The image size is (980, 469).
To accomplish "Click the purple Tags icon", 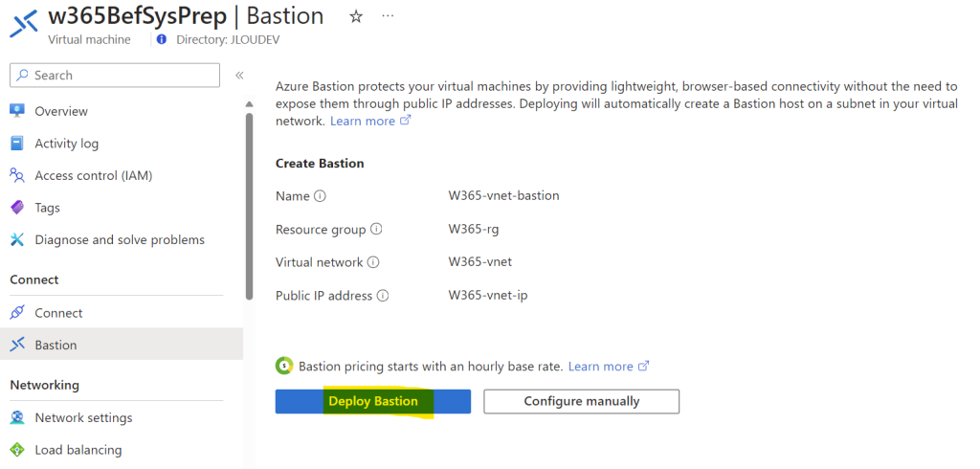I will (17, 208).
